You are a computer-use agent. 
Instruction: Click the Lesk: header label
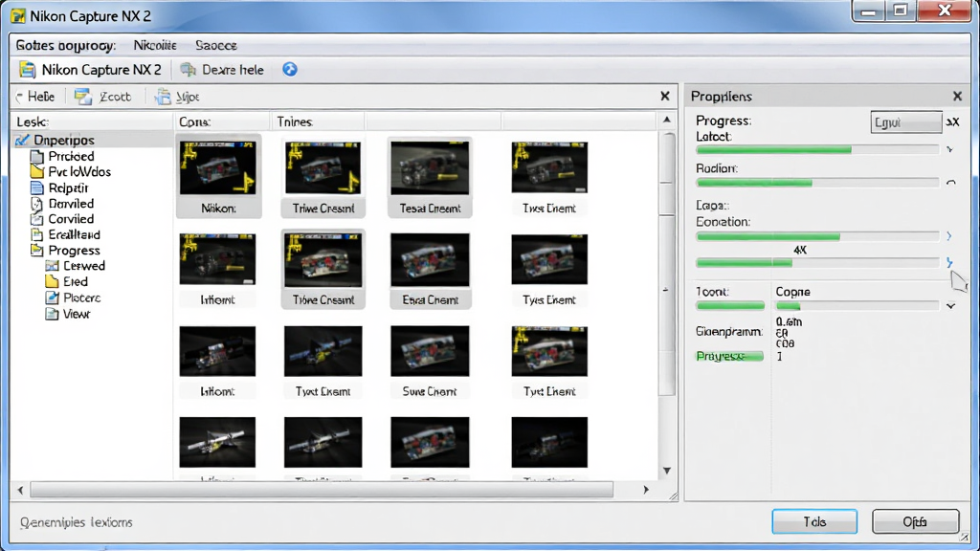33,121
